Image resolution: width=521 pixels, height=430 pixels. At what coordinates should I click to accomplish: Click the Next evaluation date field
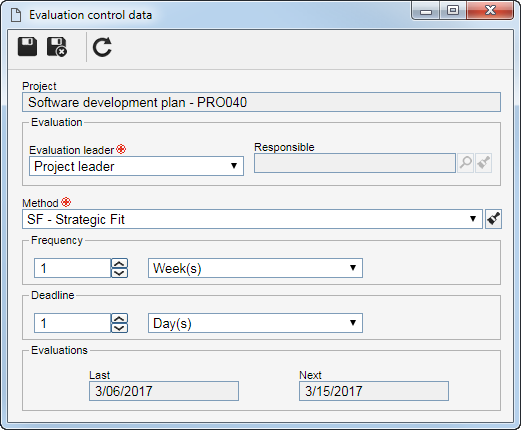(374, 391)
